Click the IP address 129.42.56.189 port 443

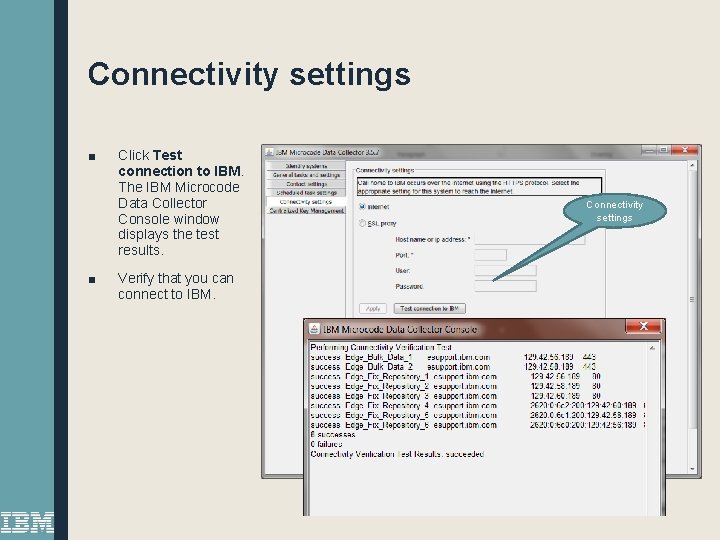(x=559, y=357)
